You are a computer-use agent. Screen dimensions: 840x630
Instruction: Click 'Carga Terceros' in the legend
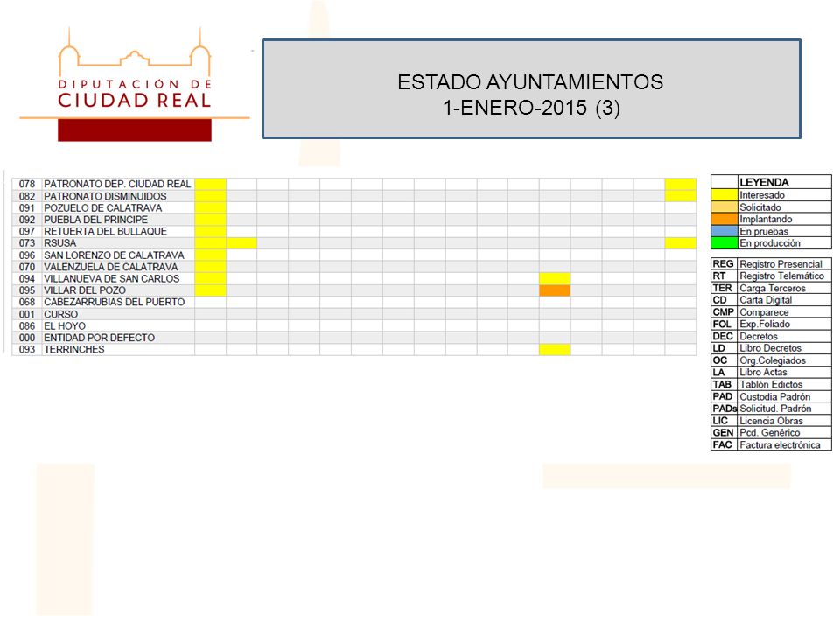773,288
